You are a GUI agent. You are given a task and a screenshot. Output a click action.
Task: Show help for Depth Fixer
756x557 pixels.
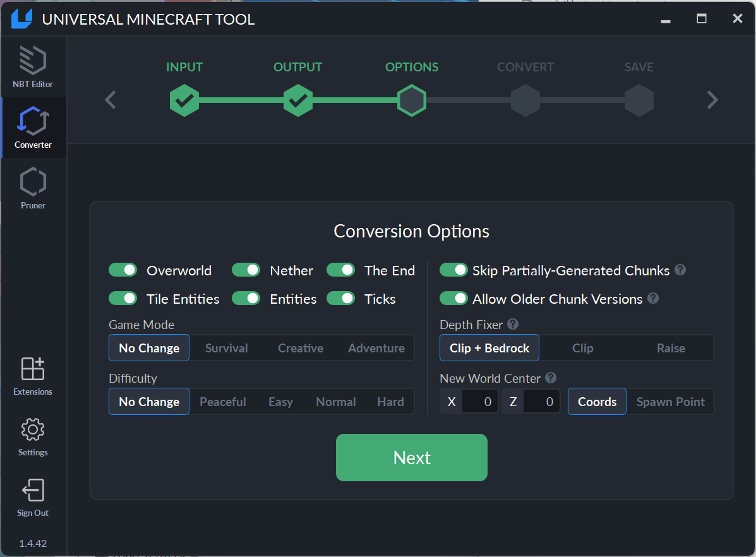[x=513, y=324]
